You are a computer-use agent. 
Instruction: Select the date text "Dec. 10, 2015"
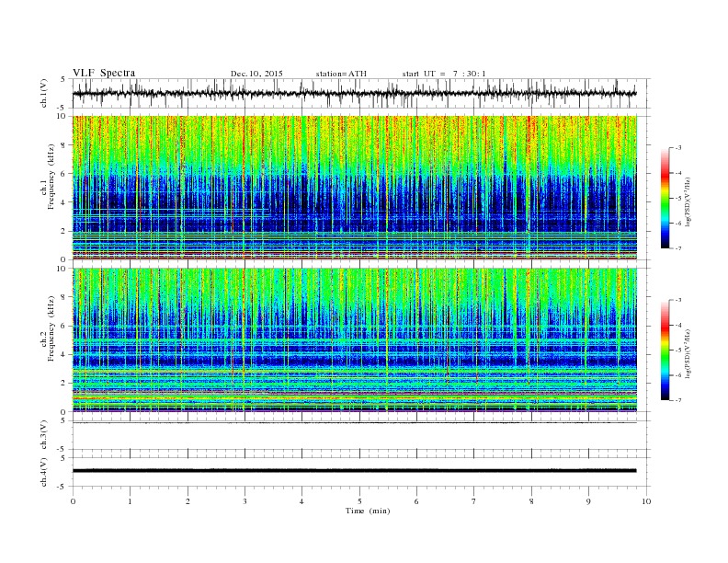click(256, 74)
